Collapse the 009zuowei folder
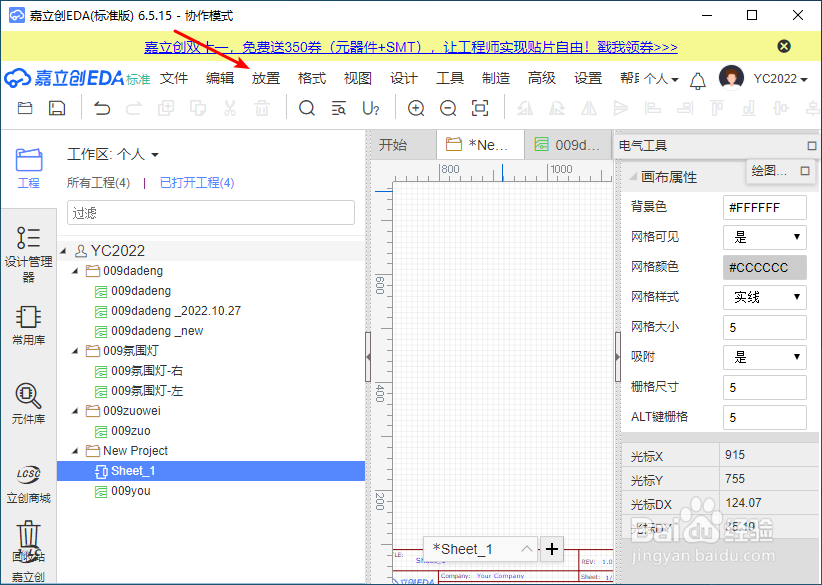Viewport: 822px width, 585px height. [x=75, y=411]
